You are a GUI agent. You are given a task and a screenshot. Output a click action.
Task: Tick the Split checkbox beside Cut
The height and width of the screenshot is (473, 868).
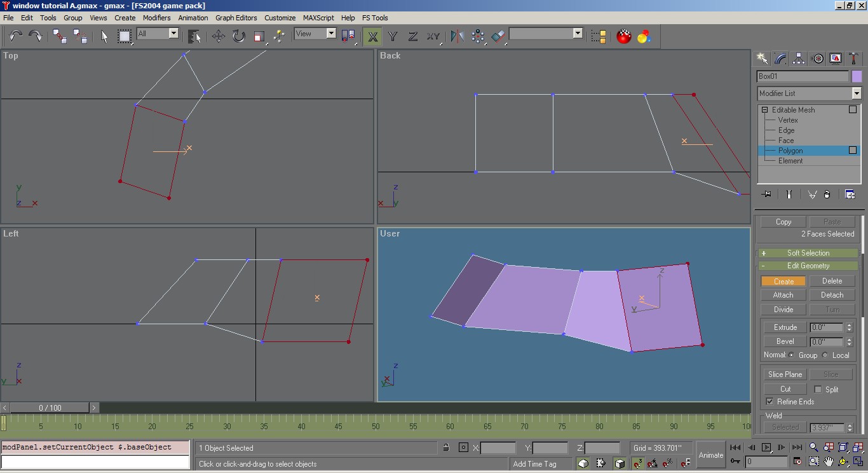click(x=818, y=389)
